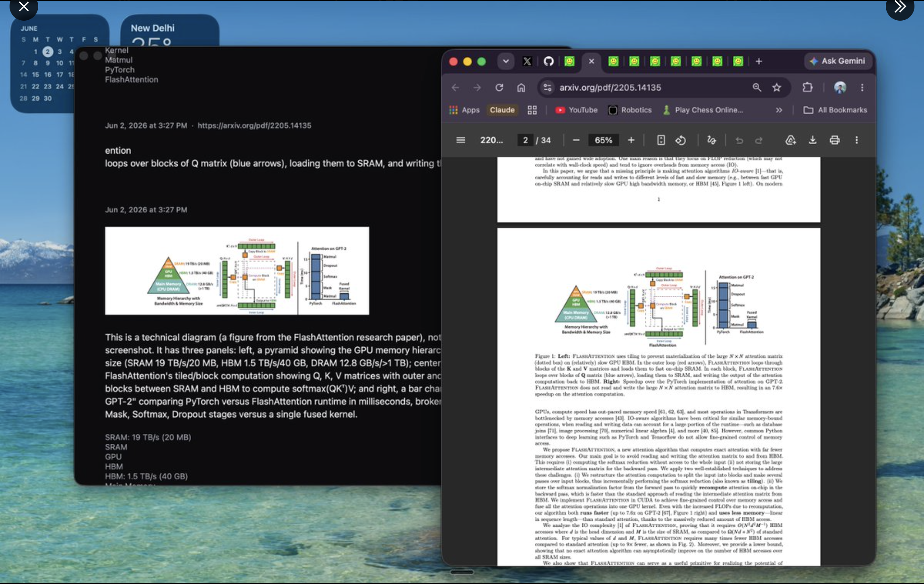Save the PDF to Google Drive
This screenshot has height=584, width=924.
click(790, 140)
